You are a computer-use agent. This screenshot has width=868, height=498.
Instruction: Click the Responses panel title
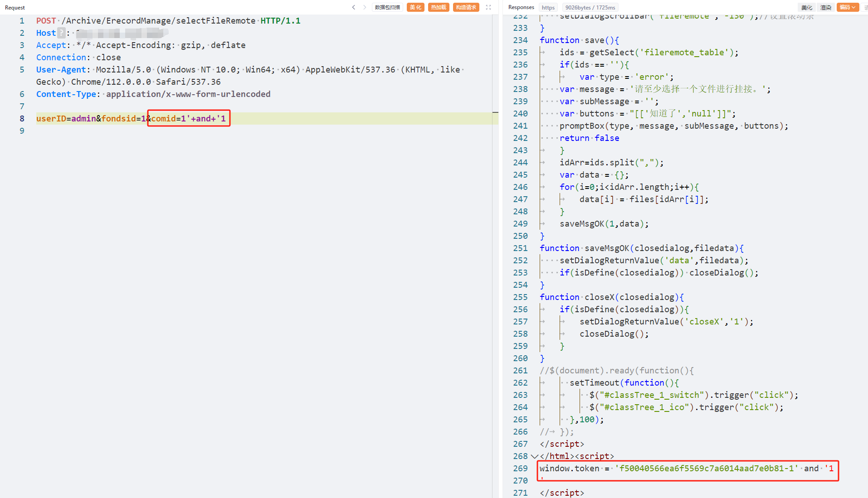(521, 7)
